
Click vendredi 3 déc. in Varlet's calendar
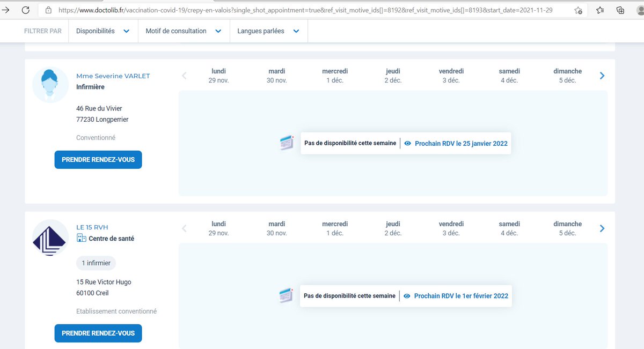click(451, 76)
